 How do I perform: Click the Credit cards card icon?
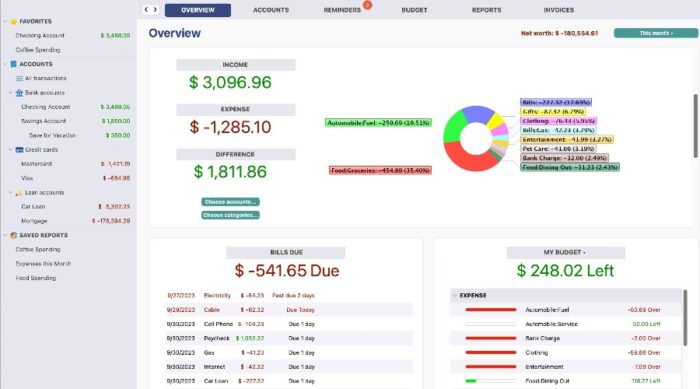pyautogui.click(x=19, y=150)
